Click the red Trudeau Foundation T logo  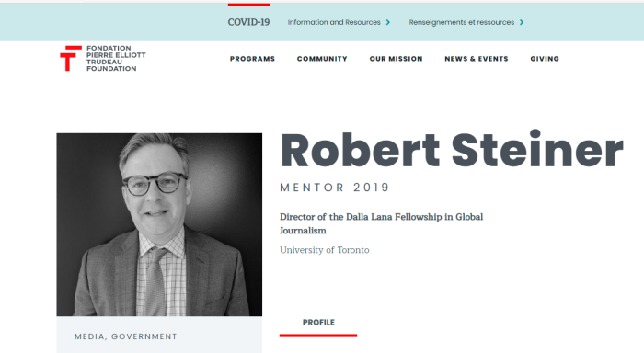coord(71,58)
